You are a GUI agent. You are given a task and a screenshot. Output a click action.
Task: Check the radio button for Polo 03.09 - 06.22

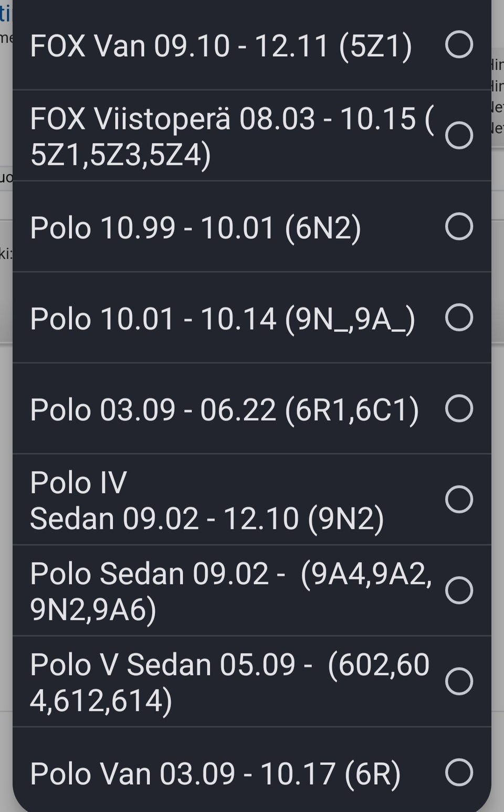[459, 408]
